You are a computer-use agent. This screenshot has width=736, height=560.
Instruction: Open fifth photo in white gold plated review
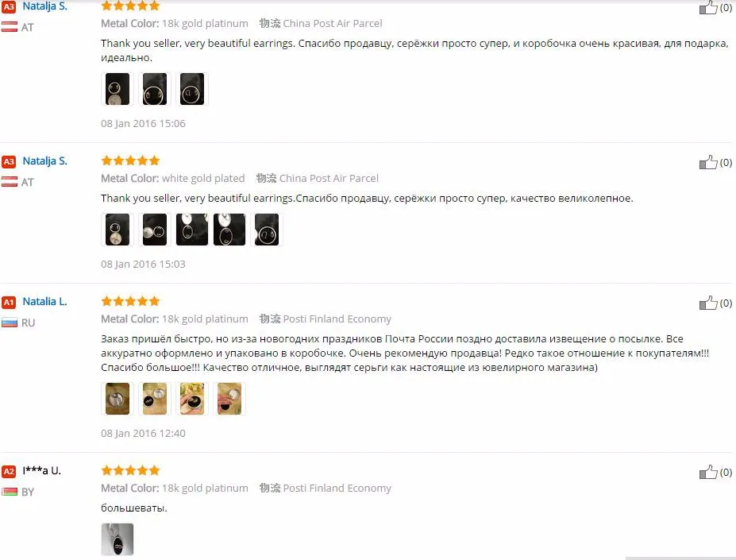[x=267, y=230]
